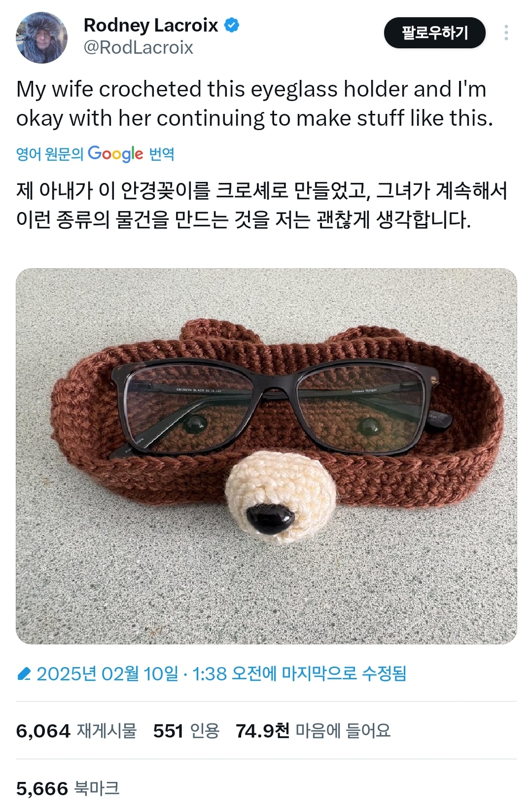Open the three-dot more options menu
Image resolution: width=532 pixels, height=812 pixels.
pos(506,33)
